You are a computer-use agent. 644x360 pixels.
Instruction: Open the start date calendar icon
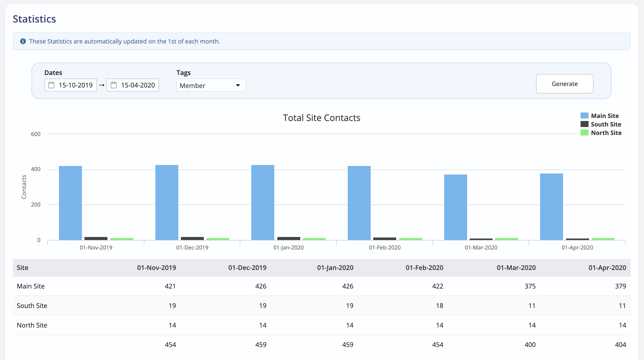(52, 85)
